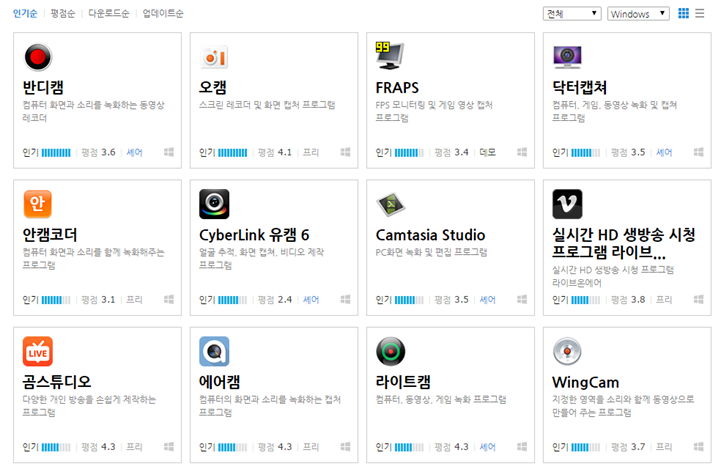Click Camtasia description PC화면 녹화 text

click(x=431, y=252)
